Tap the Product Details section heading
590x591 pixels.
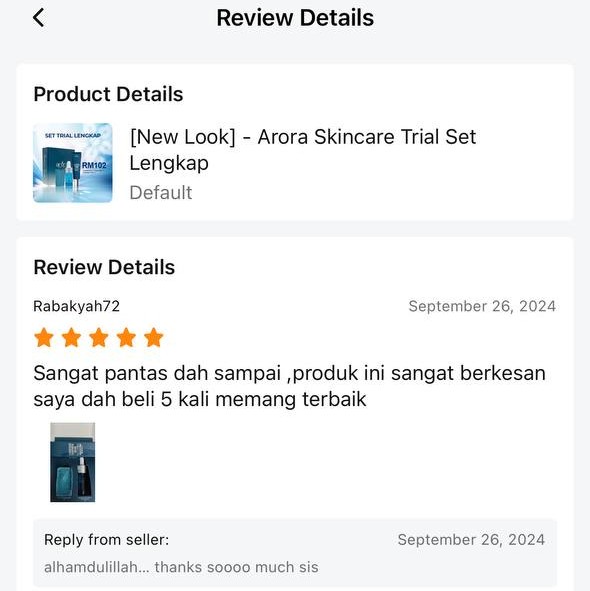[108, 94]
